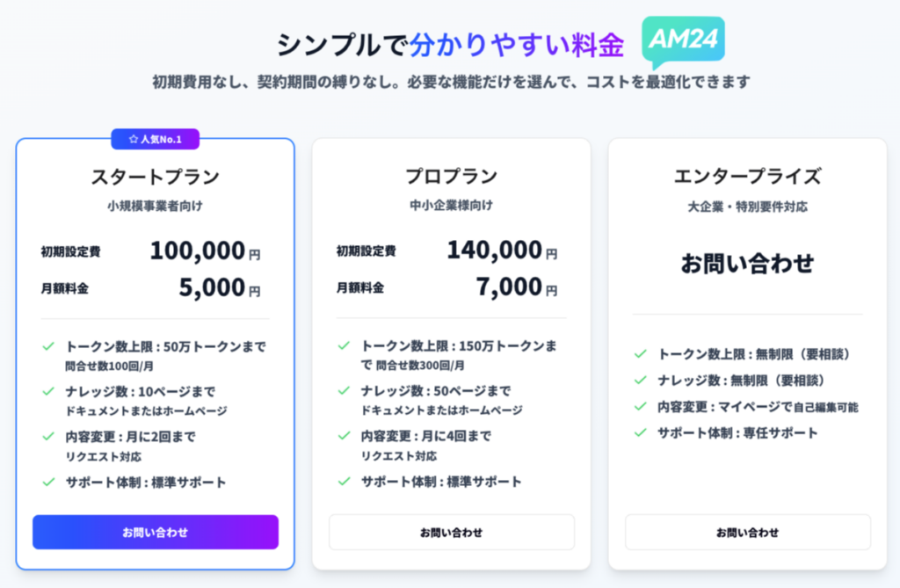Click checkmark beside スタートプラン ナレッジ数 10ページ
Viewport: 900px width, 588px height.
(x=48, y=391)
